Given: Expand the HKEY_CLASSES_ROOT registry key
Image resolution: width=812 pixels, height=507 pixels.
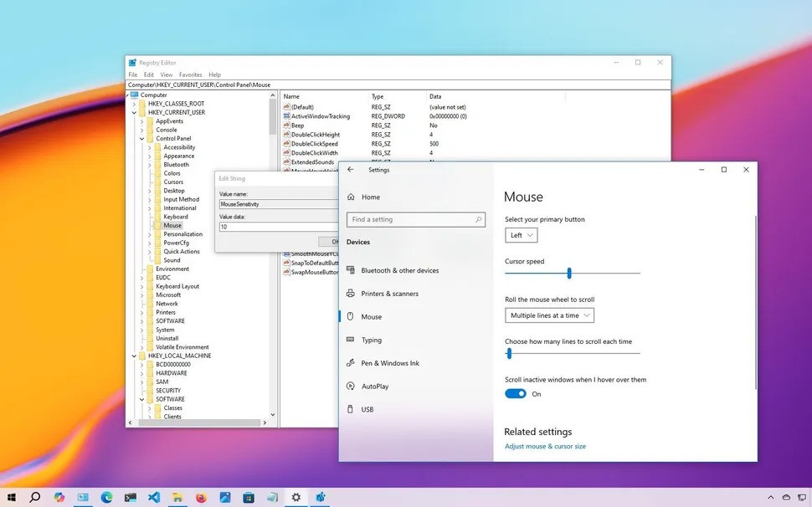Looking at the screenshot, I should click(x=134, y=104).
